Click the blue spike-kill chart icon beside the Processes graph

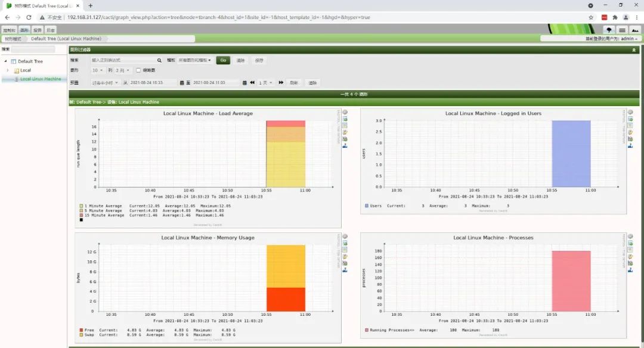coord(630,270)
